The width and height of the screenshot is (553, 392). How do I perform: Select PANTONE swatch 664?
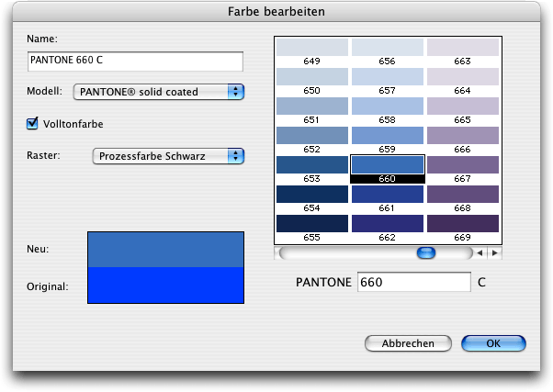(463, 76)
